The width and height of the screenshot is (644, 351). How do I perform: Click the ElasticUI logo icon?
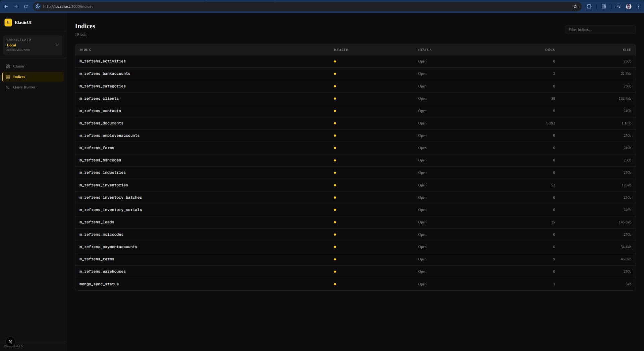tap(8, 22)
